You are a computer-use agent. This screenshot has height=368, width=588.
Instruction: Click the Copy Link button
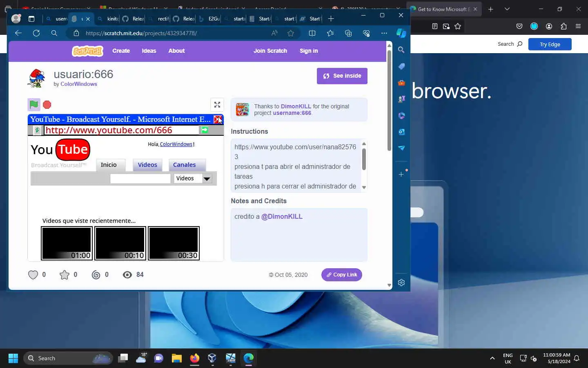[342, 275]
